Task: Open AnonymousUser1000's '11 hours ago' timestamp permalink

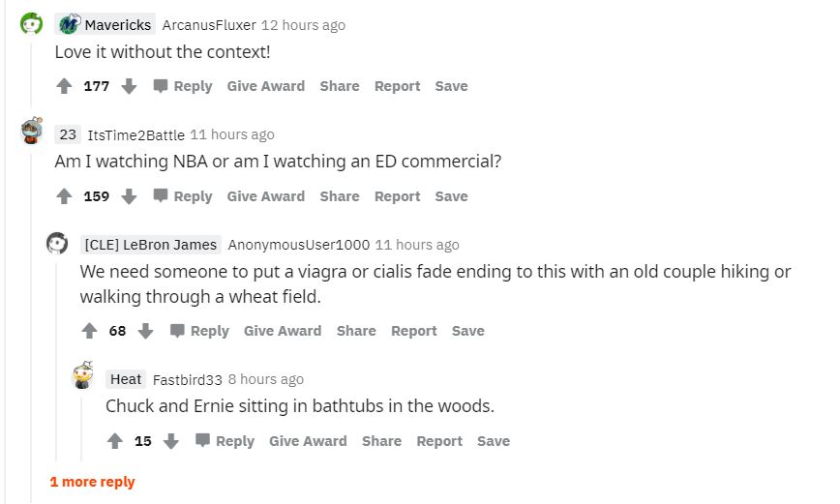Action: 416,245
